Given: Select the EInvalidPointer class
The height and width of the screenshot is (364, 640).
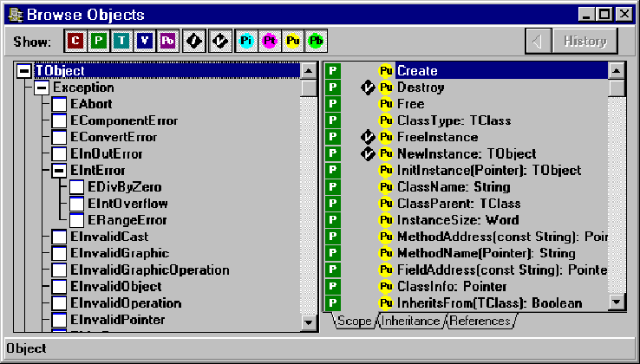Looking at the screenshot, I should click(x=118, y=320).
